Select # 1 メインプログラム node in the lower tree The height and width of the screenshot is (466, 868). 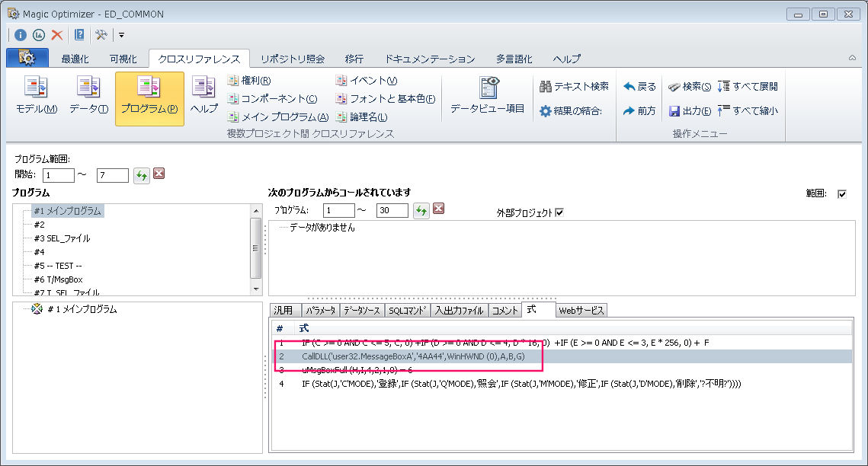[82, 309]
